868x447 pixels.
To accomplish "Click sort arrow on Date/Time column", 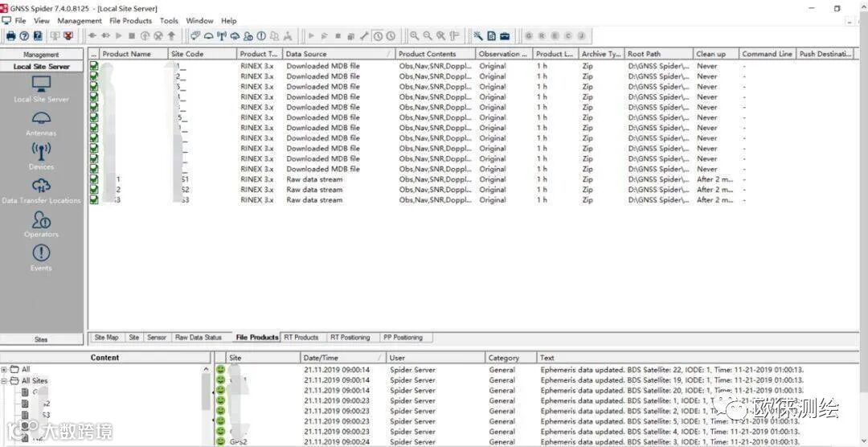I will pyautogui.click(x=379, y=358).
